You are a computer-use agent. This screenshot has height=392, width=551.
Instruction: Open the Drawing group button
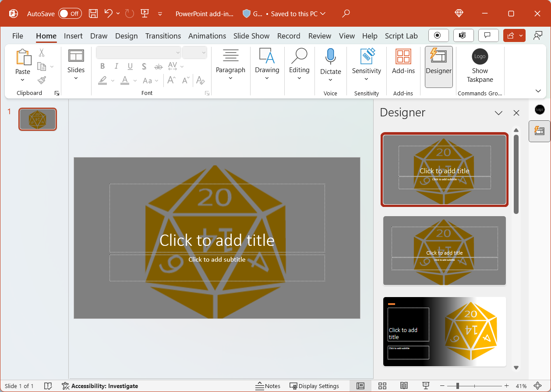267,65
